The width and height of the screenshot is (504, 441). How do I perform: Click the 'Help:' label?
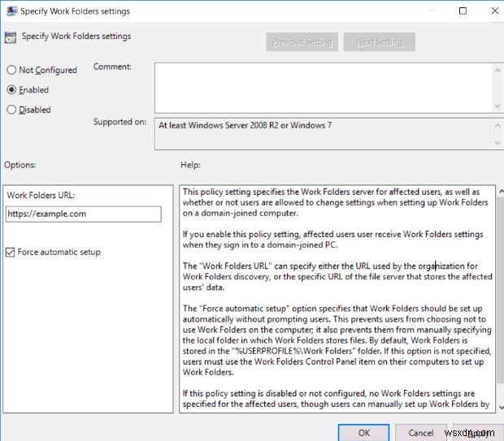(190, 165)
